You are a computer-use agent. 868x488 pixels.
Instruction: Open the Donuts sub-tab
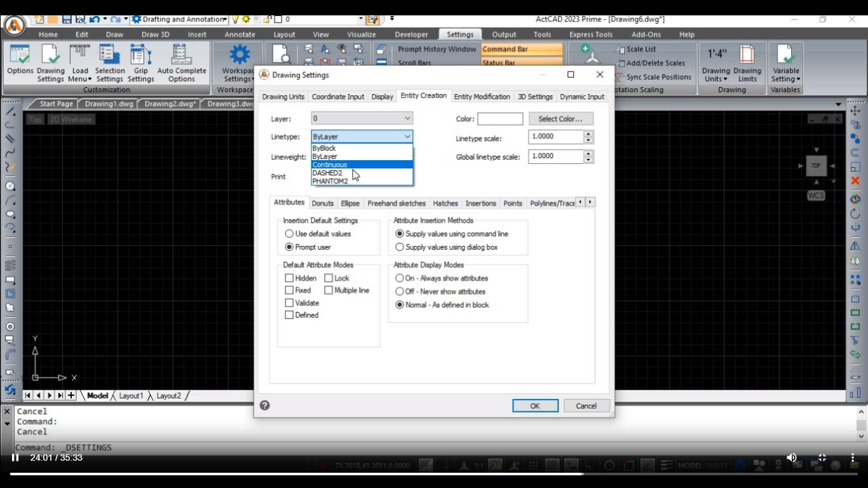(x=323, y=203)
